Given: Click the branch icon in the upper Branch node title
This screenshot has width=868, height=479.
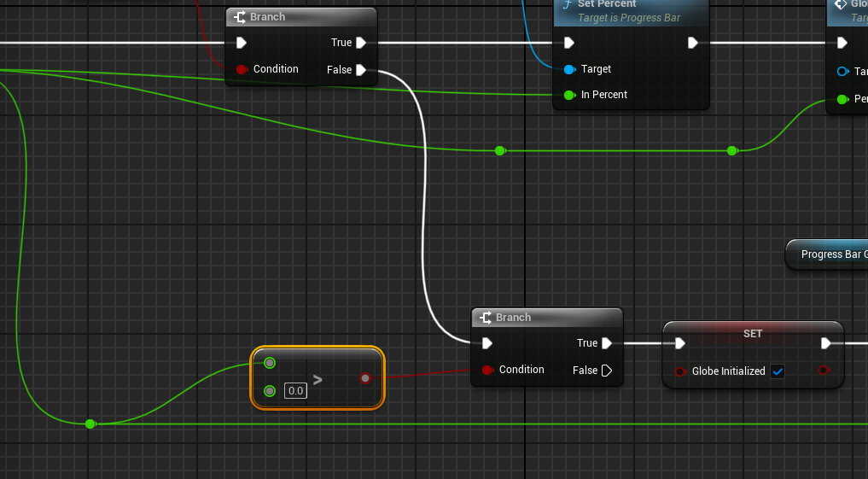Looking at the screenshot, I should pos(240,17).
